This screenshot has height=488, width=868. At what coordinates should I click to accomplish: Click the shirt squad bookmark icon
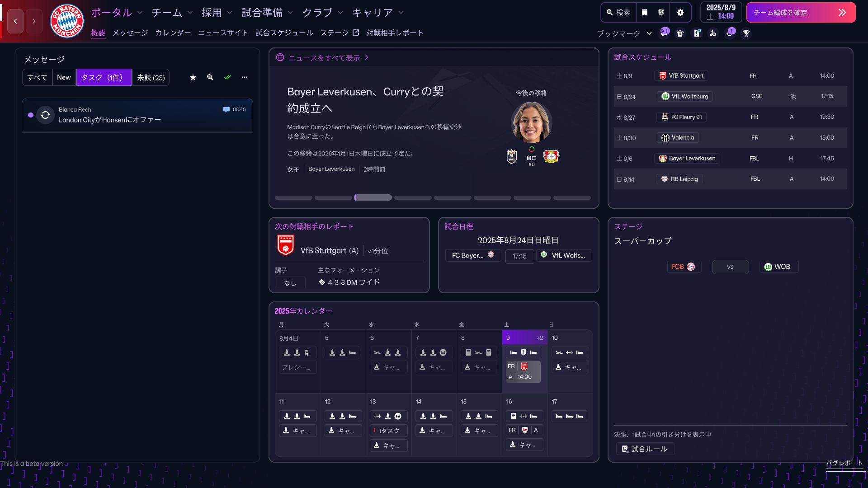pyautogui.click(x=680, y=33)
